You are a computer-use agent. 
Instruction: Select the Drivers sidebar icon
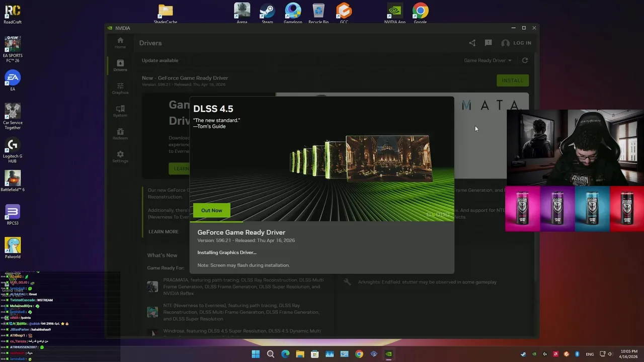click(120, 65)
